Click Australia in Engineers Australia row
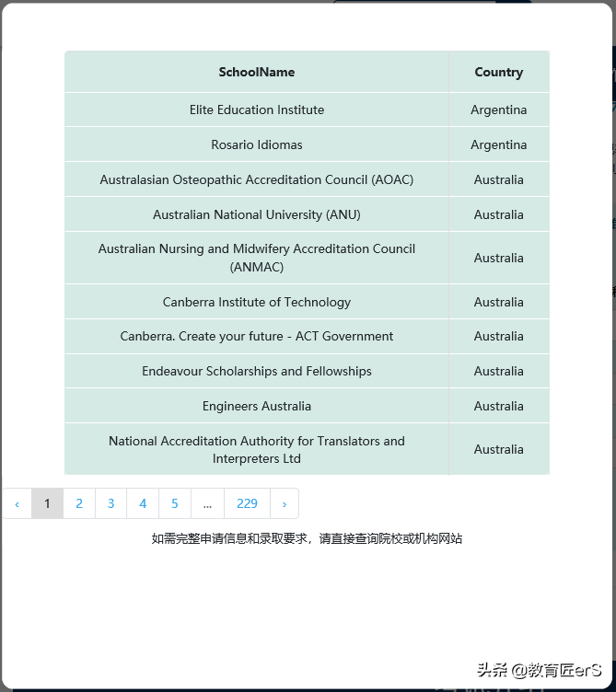Image resolution: width=616 pixels, height=692 pixels. click(499, 406)
